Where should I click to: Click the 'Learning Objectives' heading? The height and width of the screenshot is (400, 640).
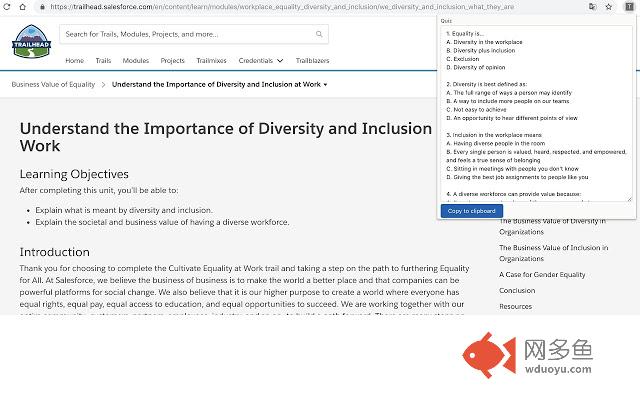click(x=74, y=174)
